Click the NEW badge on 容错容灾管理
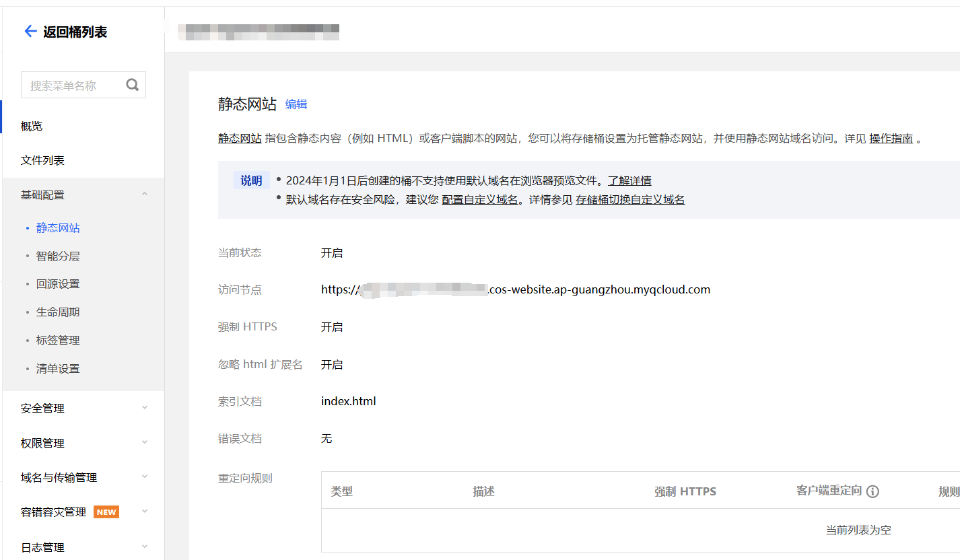960x560 pixels. pos(106,512)
